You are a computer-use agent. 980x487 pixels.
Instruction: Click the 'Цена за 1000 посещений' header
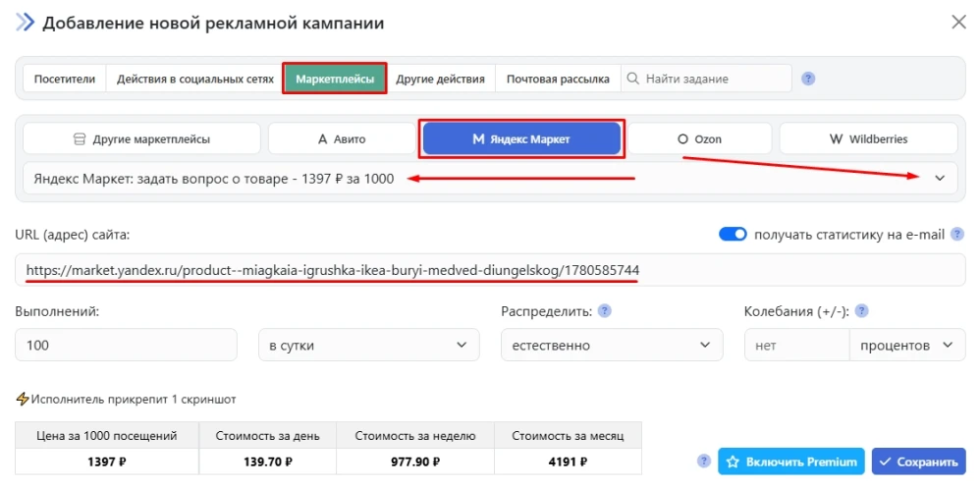point(107,436)
